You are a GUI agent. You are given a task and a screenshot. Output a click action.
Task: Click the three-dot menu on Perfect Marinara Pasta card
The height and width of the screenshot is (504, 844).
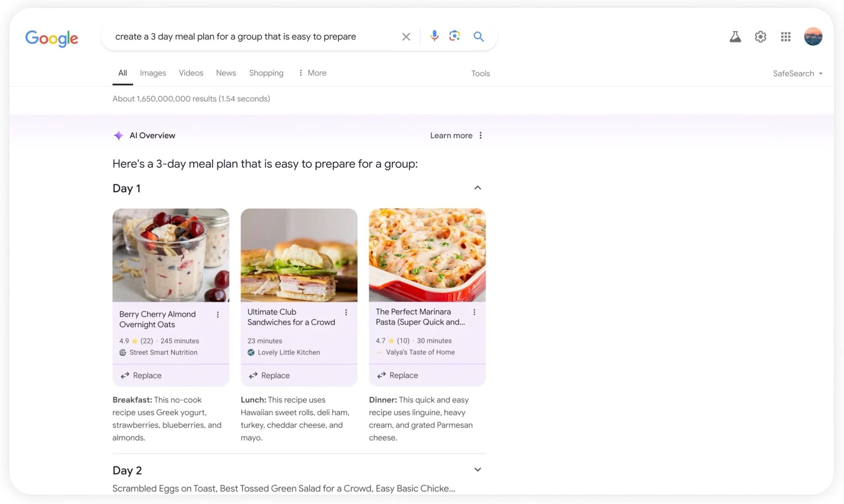474,313
